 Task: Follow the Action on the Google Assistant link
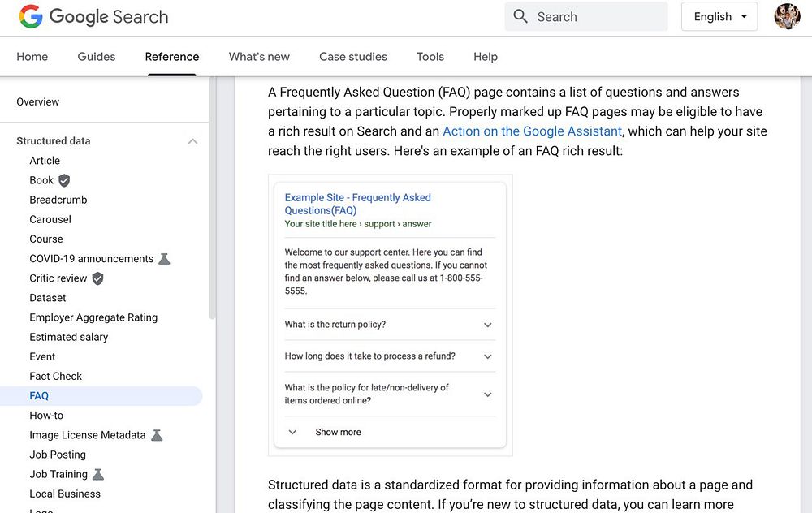click(532, 131)
